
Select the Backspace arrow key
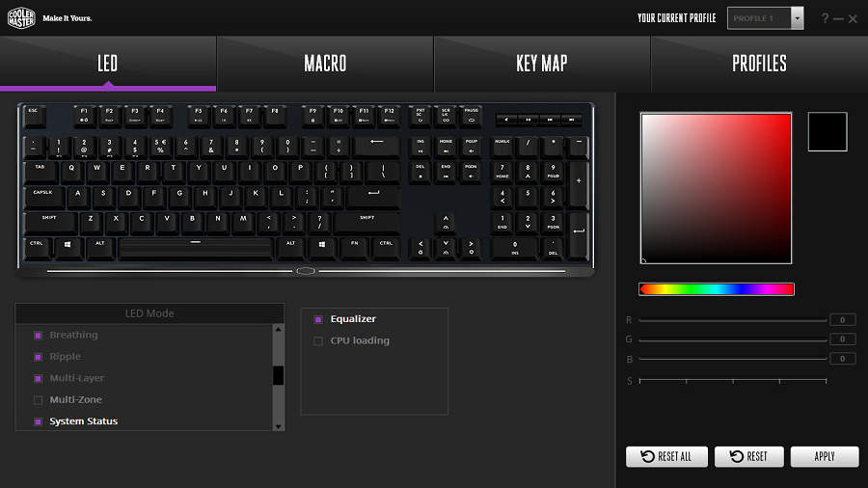pos(376,146)
